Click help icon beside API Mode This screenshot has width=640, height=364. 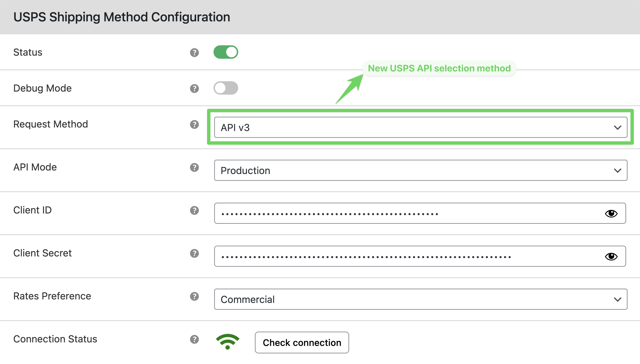click(x=194, y=167)
